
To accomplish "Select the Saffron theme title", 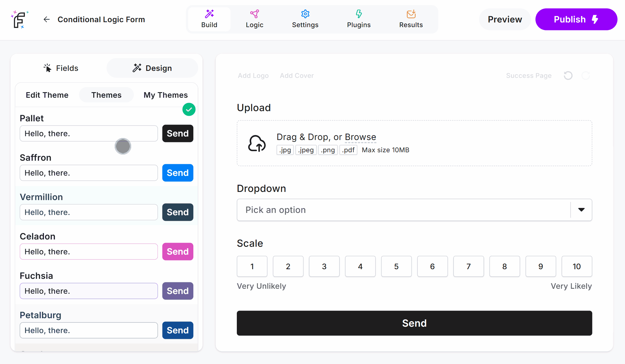I will pyautogui.click(x=35, y=157).
